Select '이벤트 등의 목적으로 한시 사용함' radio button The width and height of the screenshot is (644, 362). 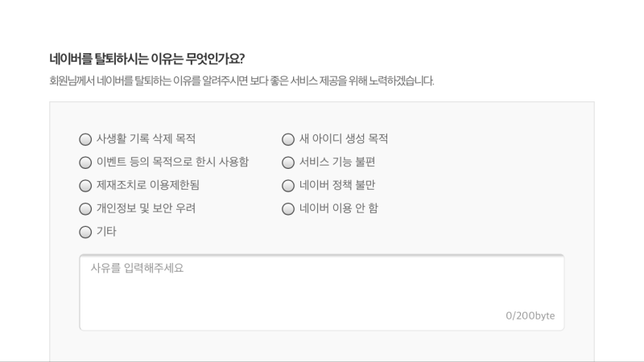[x=85, y=162]
